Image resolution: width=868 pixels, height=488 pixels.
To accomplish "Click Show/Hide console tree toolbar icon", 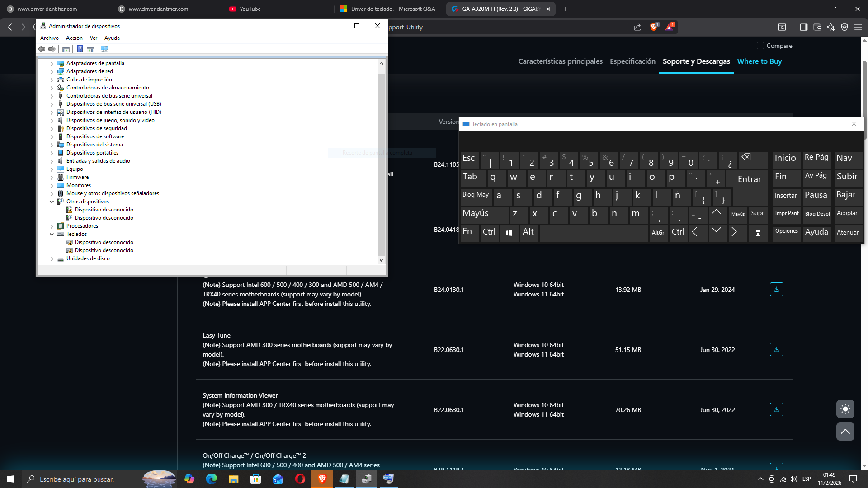I will click(x=66, y=49).
